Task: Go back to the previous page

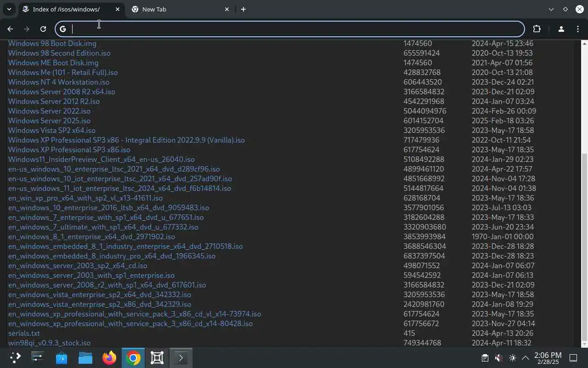Action: (10, 29)
